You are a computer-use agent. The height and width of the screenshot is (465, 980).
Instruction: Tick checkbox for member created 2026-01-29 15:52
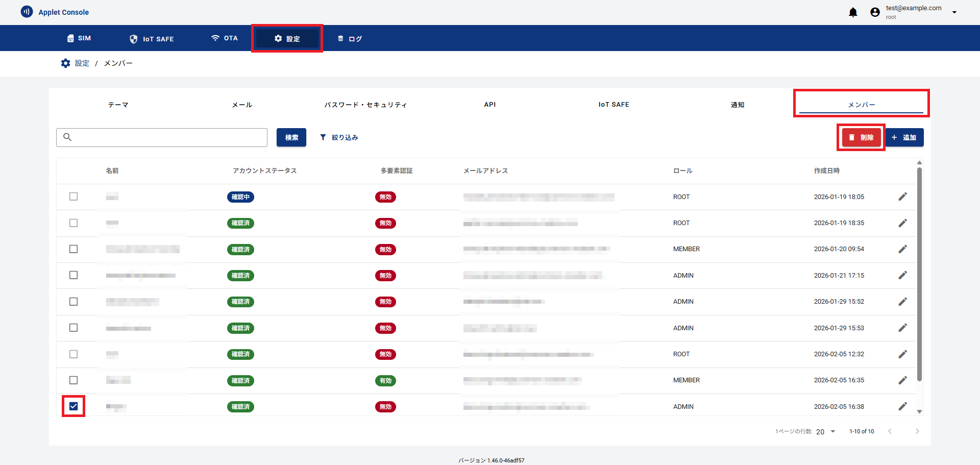73,302
